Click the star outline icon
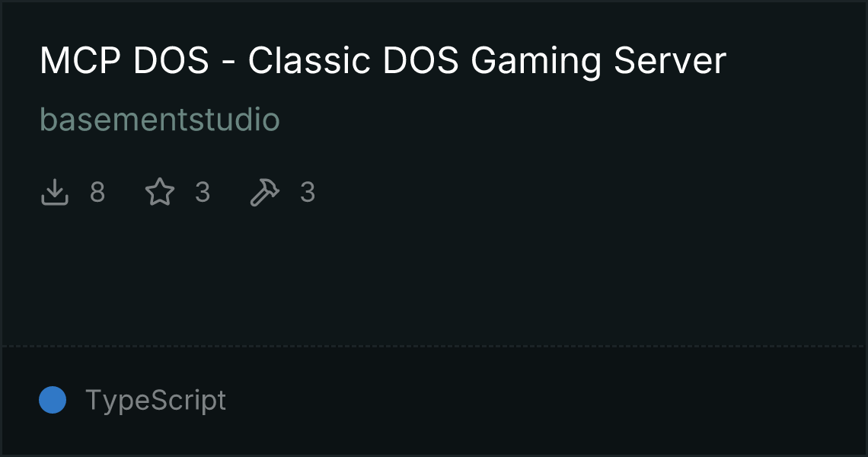This screenshot has width=868, height=457. coord(160,192)
